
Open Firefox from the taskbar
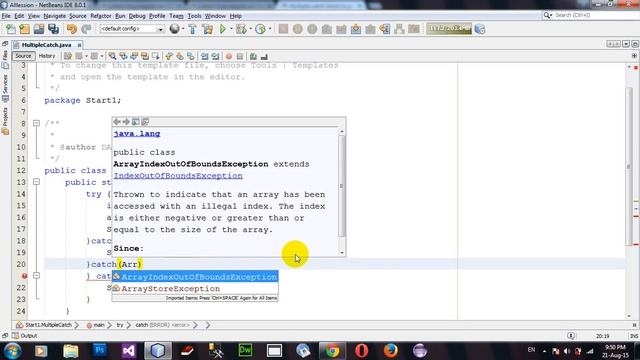point(391,351)
